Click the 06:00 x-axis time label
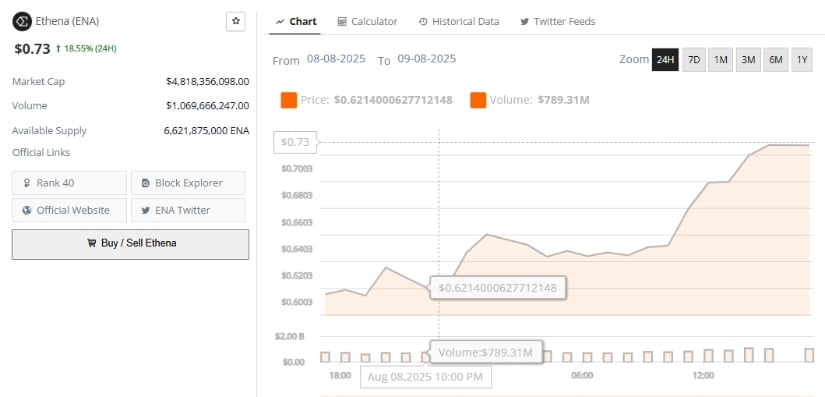The height and width of the screenshot is (397, 825). click(582, 375)
